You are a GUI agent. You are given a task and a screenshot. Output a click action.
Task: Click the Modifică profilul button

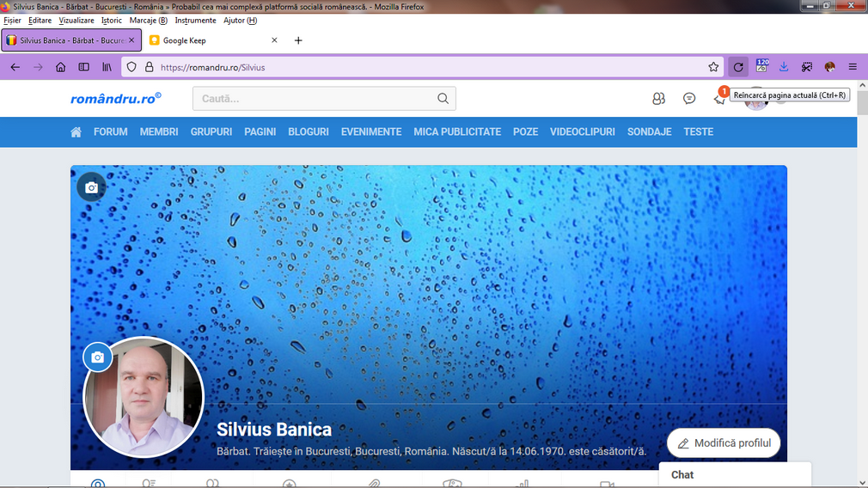click(724, 443)
